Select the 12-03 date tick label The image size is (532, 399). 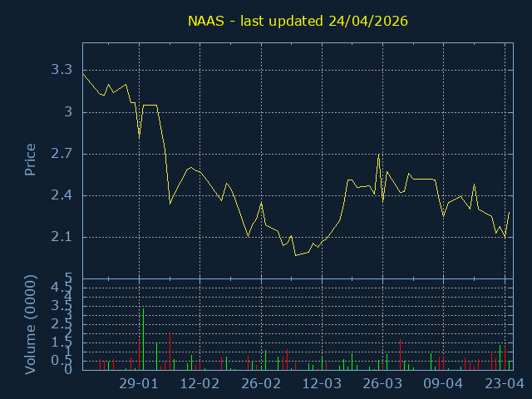[x=322, y=384]
